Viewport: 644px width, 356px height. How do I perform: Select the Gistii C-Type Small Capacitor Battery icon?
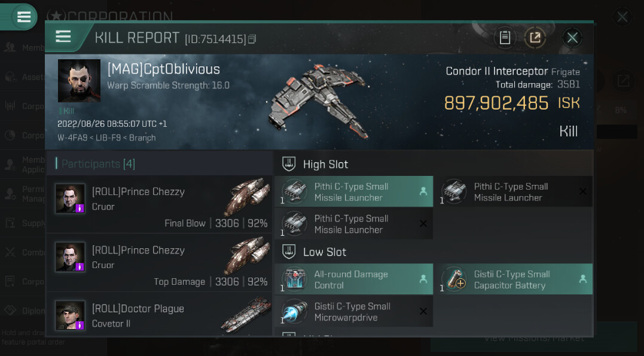pyautogui.click(x=454, y=279)
